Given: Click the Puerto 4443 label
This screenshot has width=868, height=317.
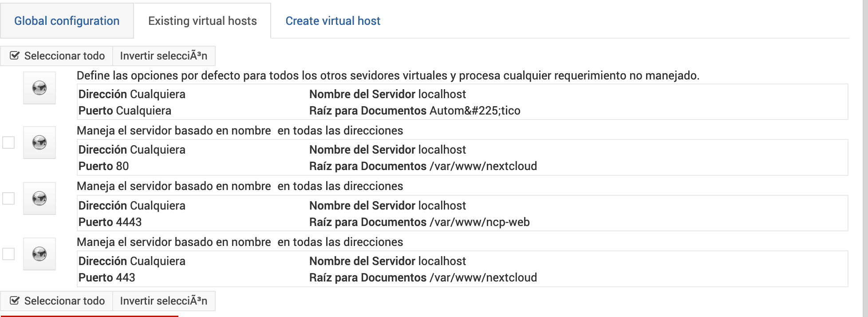Looking at the screenshot, I should point(110,222).
